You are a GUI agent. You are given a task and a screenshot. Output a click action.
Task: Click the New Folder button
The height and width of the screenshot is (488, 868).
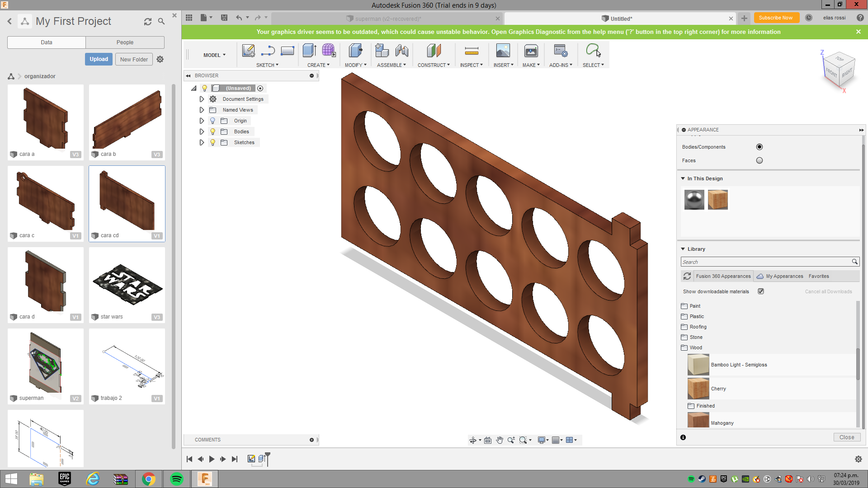(x=132, y=58)
